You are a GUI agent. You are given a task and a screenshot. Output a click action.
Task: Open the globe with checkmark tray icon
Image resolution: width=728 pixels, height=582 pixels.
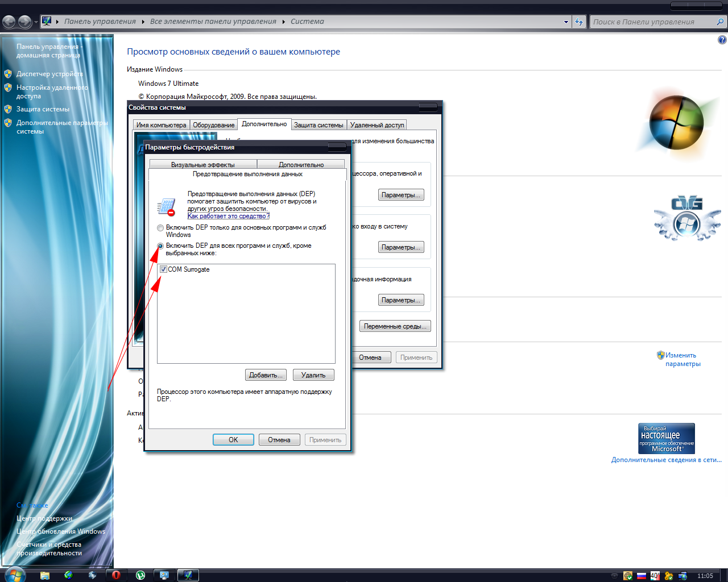(x=627, y=576)
